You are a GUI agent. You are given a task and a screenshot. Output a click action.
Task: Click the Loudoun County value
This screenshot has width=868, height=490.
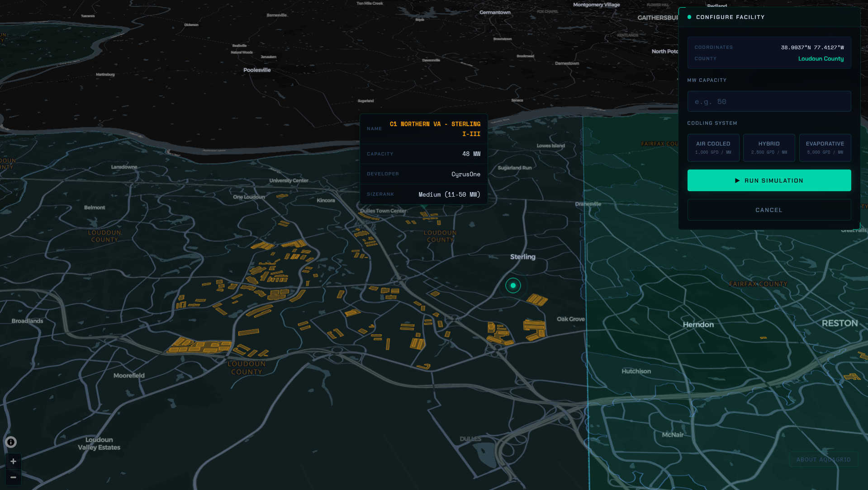click(821, 59)
